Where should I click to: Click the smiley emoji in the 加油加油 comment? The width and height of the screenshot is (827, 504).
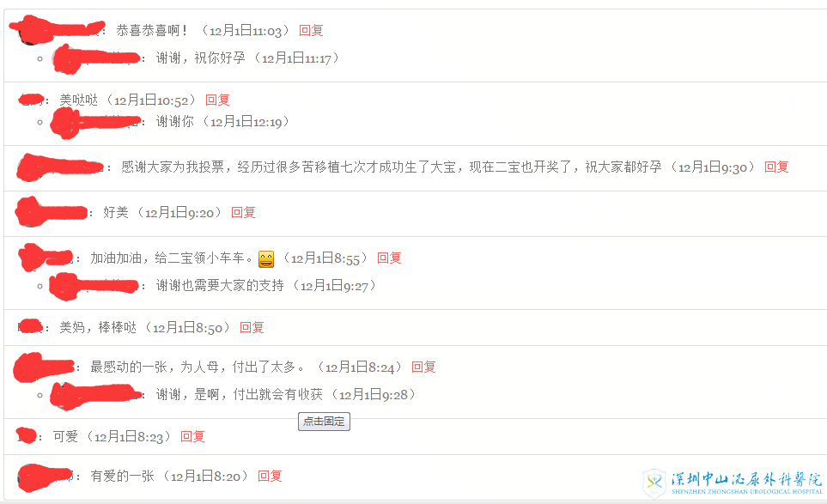tap(266, 258)
